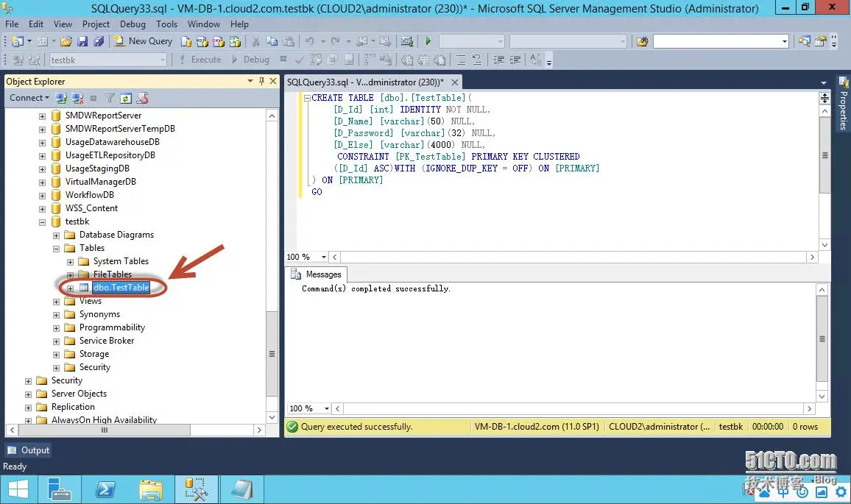851x504 pixels.
Task: Click the Analysis Services MDX Query icon
Action: coord(202,41)
